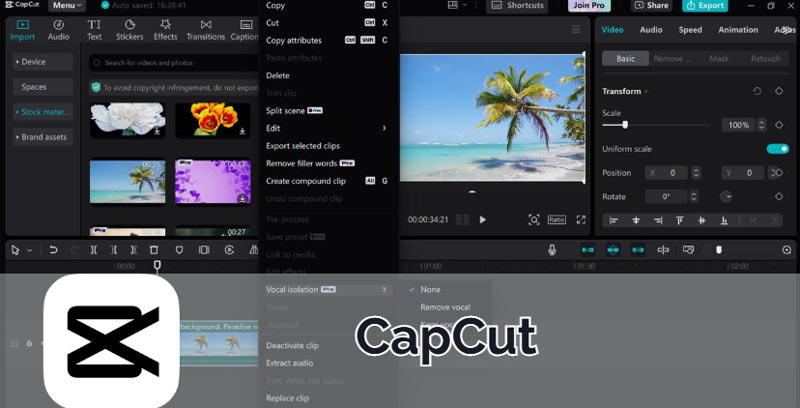Click the Undo arrow in timeline toolbar
Viewport: 800px width, 408px height.
pos(53,250)
